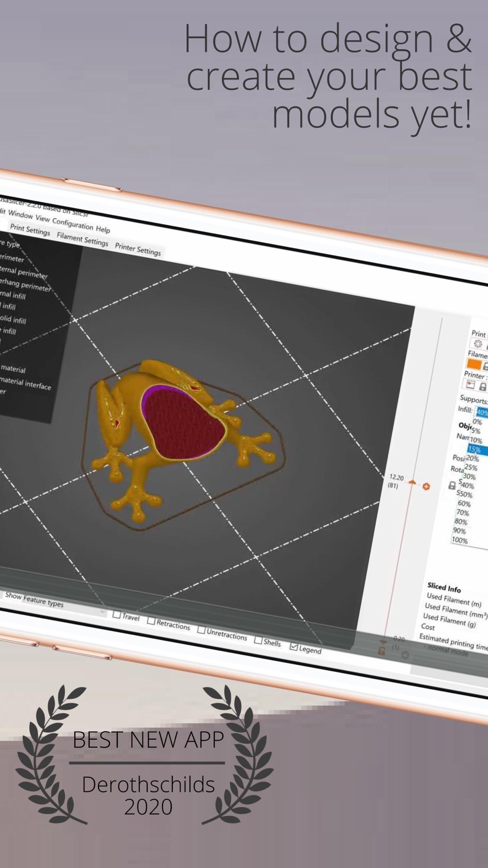Click the 'material interface' legend entry
This screenshot has height=868, width=488.
click(25, 383)
